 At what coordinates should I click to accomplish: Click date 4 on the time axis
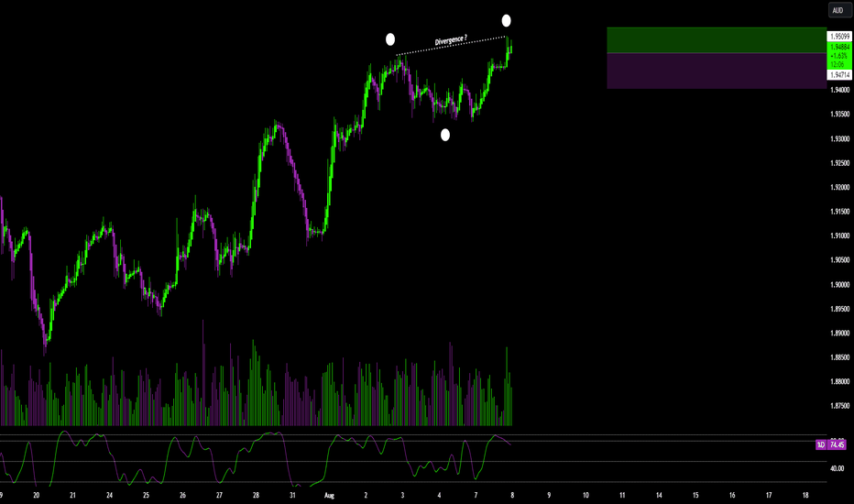pyautogui.click(x=439, y=495)
